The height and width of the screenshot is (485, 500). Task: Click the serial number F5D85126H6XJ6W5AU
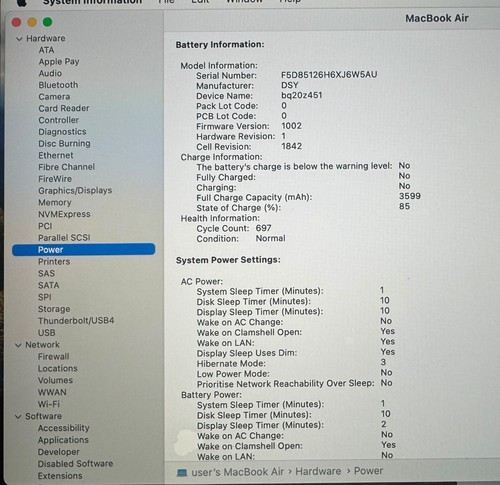coord(329,74)
